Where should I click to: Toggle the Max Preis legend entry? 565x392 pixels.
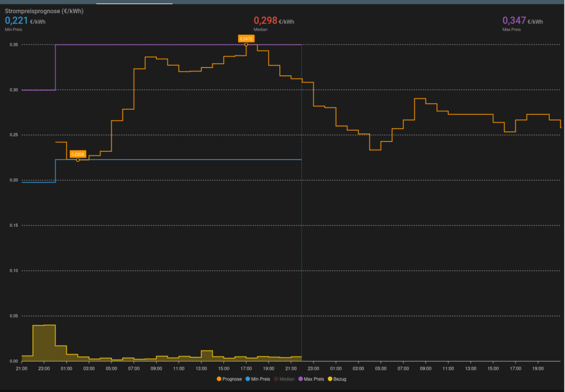[311, 379]
